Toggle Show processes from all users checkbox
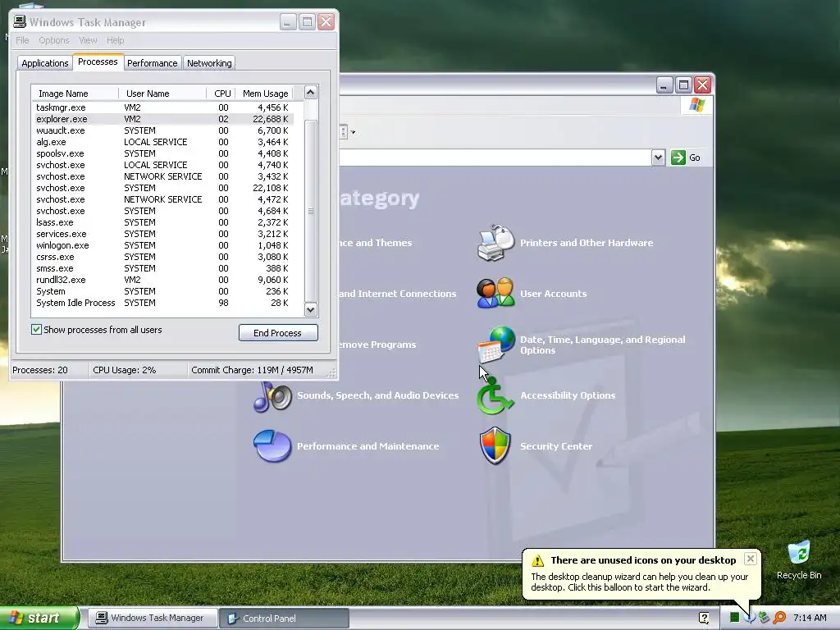The width and height of the screenshot is (840, 630). click(36, 330)
